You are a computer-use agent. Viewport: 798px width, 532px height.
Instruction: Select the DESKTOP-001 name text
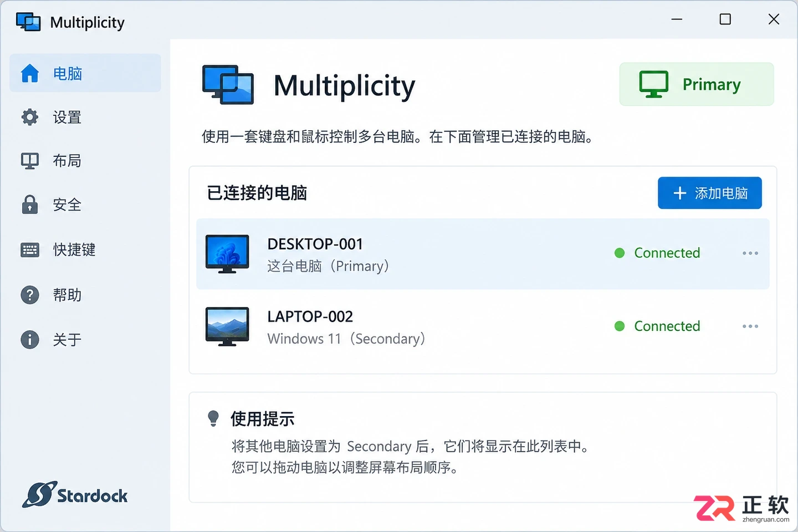point(315,244)
